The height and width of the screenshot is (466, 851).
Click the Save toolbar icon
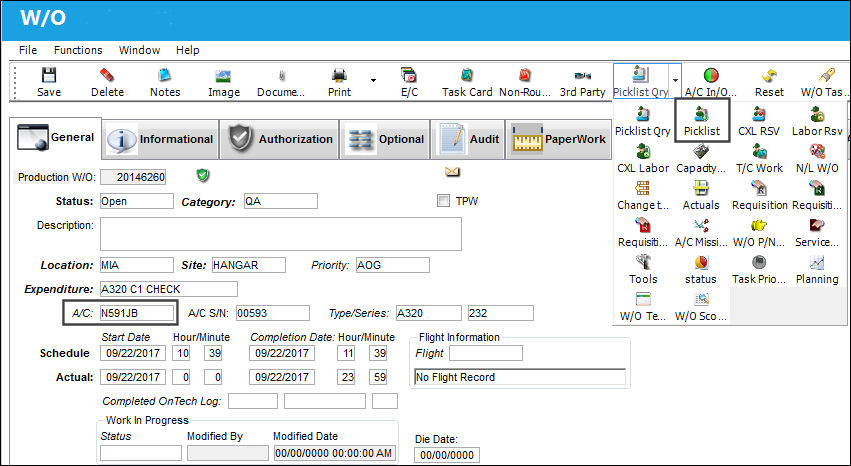point(49,75)
